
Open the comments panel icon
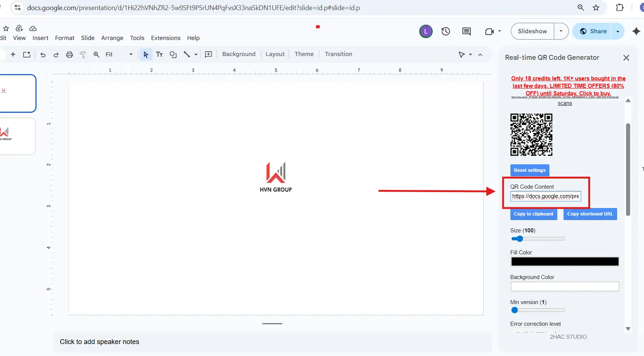point(466,31)
